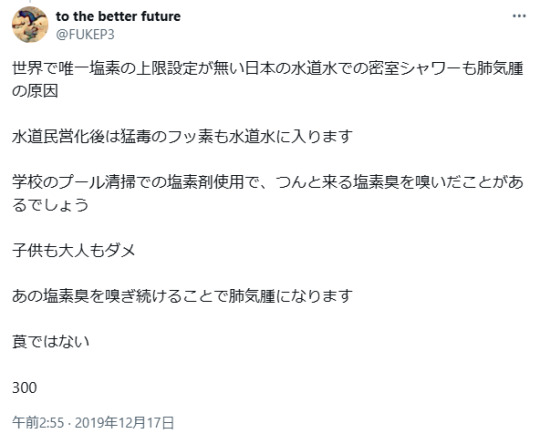
Task: Click the text の原因
Action: (35, 91)
